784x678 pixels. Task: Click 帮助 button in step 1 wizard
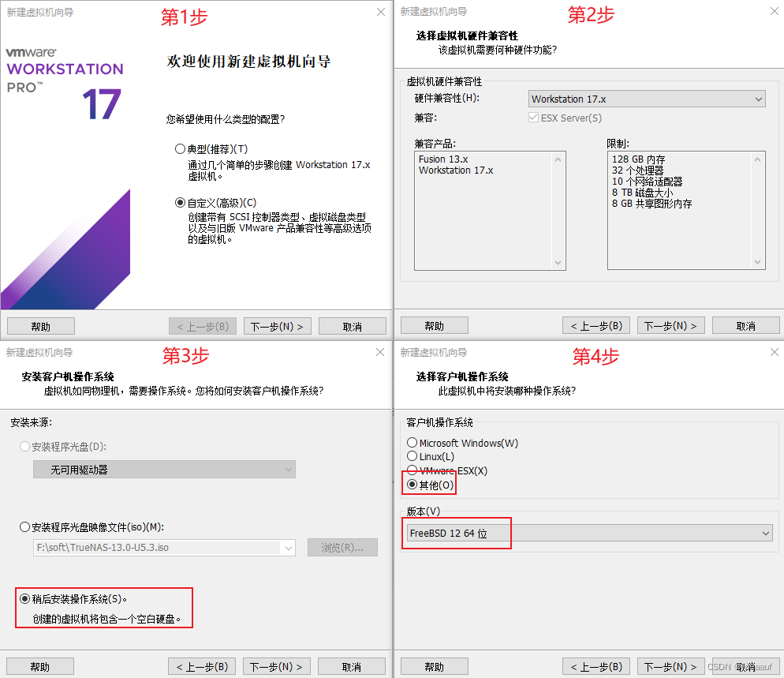[41, 326]
